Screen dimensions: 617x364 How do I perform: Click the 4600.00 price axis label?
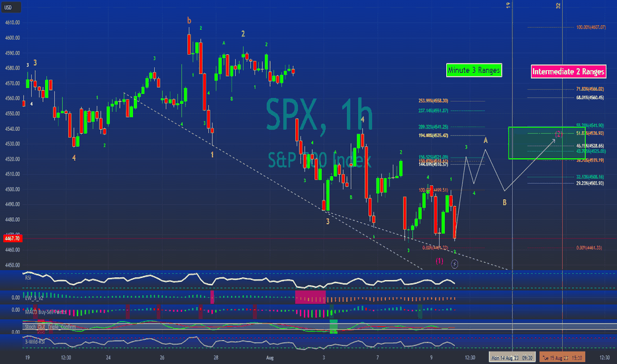pos(13,38)
